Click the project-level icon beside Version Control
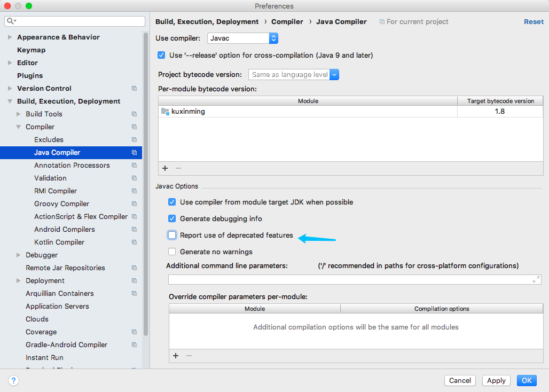 click(134, 89)
